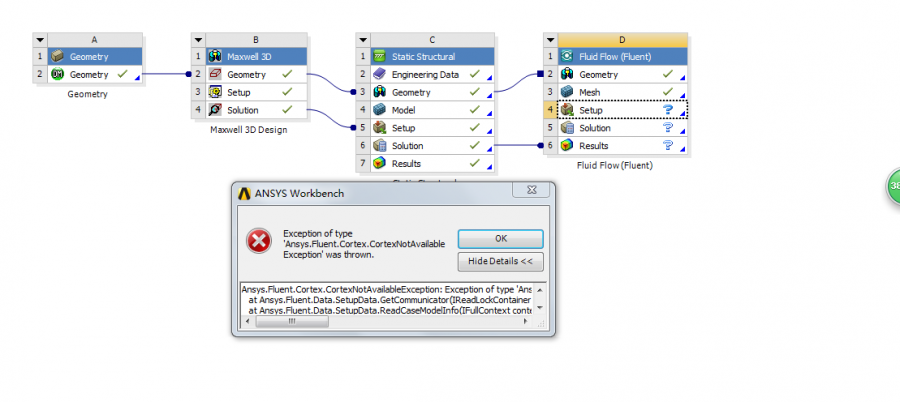900x402 pixels.
Task: Click the Engineering Data book icon
Action: point(379,74)
